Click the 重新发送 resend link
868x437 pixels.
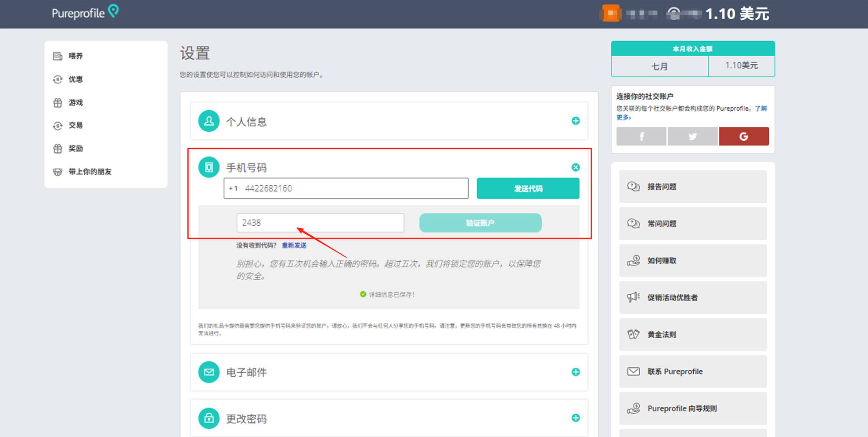pos(294,246)
